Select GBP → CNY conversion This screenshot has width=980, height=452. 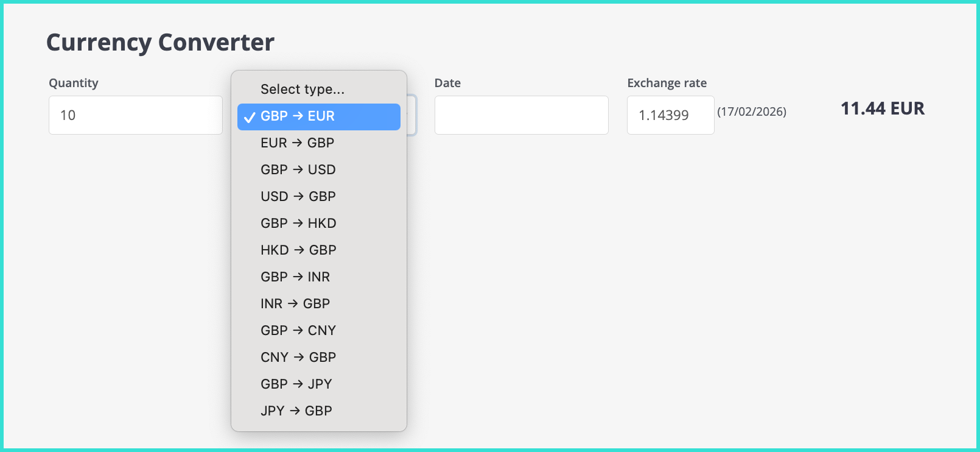coord(298,331)
